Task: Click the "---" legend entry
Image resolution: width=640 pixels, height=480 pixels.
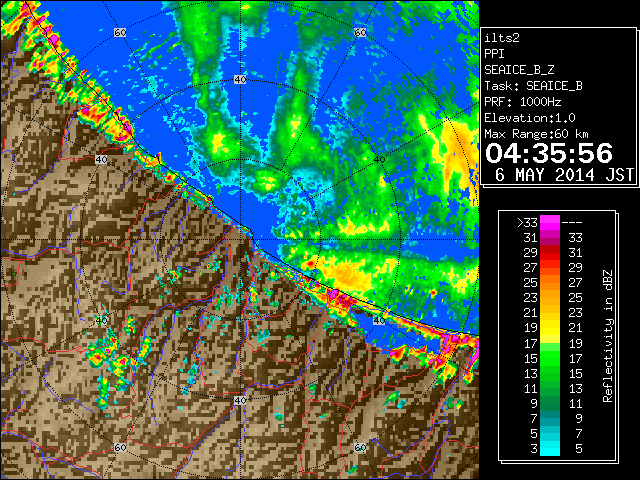Action: (x=572, y=223)
